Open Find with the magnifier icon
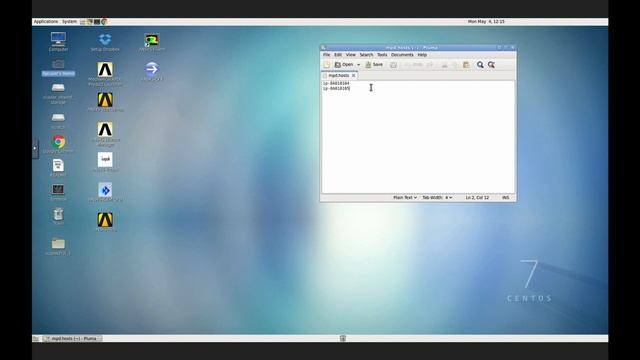This screenshot has width=640, height=360. 480,65
